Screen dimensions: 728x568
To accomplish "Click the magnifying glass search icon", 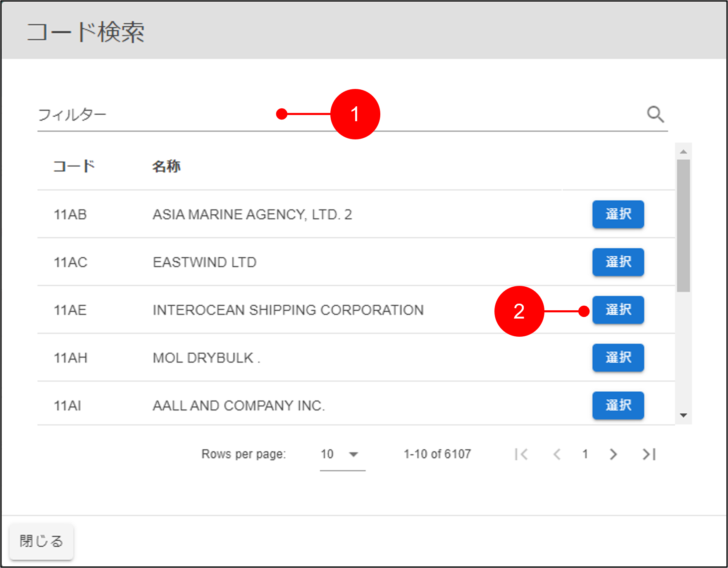I will (655, 115).
